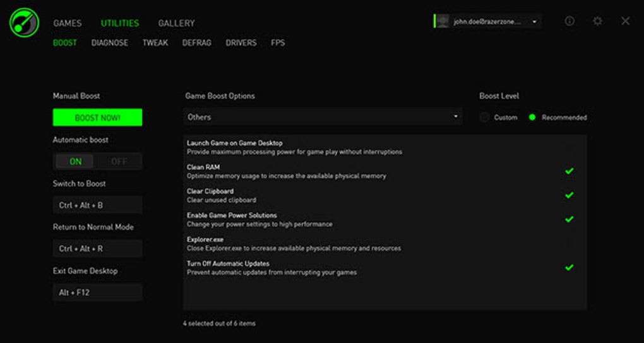644x343 pixels.
Task: Uncheck the Clean RAM green checkmark
Action: point(569,171)
